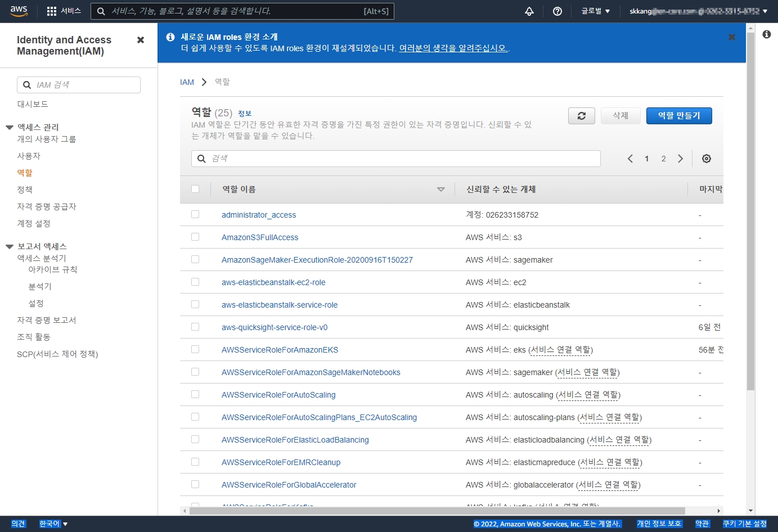Select the aws-quicksight-service-role-v0 checkbox
The image size is (778, 532).
pos(195,327)
